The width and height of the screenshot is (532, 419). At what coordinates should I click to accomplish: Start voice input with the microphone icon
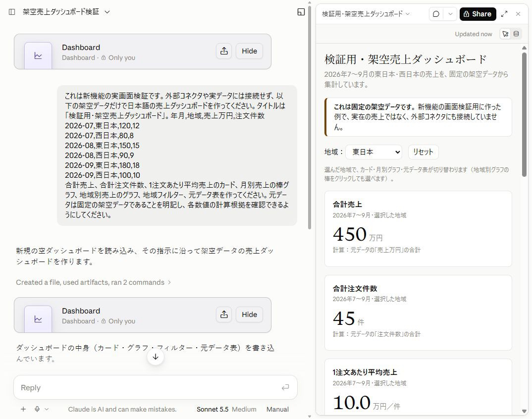coord(37,409)
